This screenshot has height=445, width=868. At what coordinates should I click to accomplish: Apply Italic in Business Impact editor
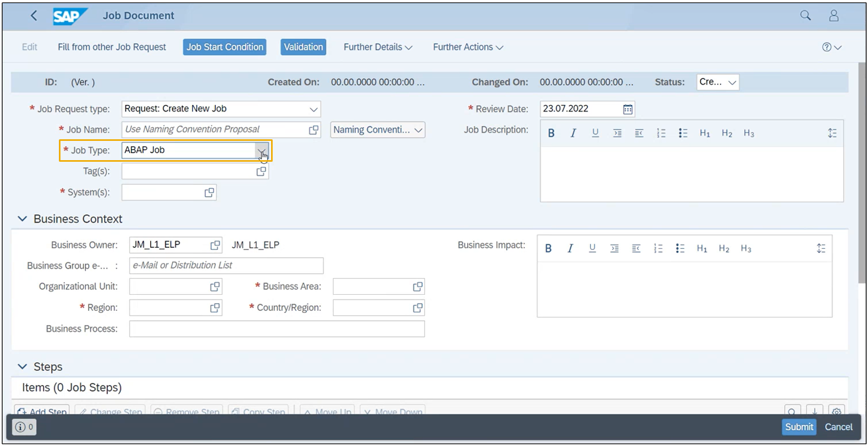click(570, 248)
